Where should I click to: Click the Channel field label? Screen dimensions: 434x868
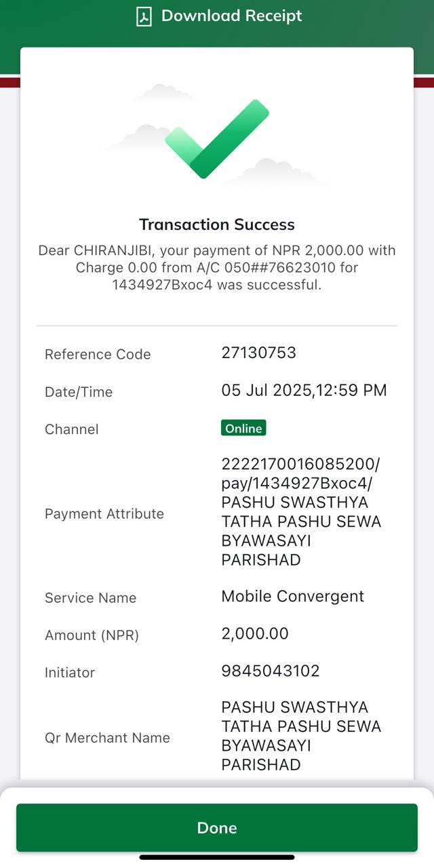72,429
